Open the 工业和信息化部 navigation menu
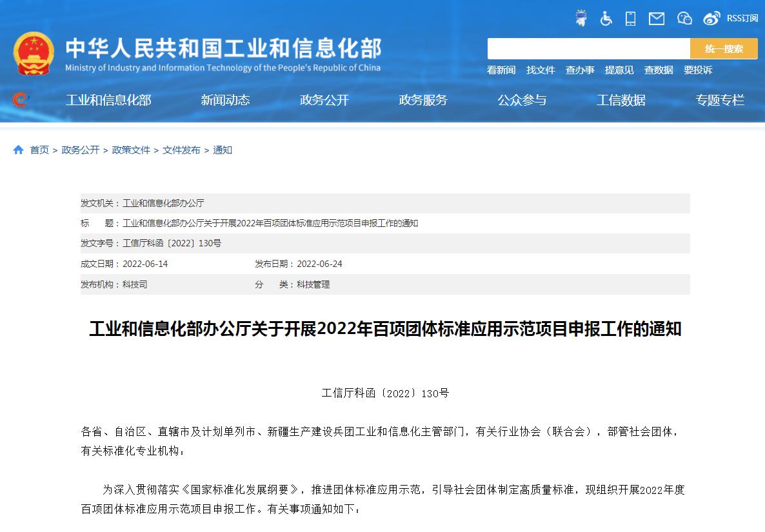 click(x=108, y=100)
